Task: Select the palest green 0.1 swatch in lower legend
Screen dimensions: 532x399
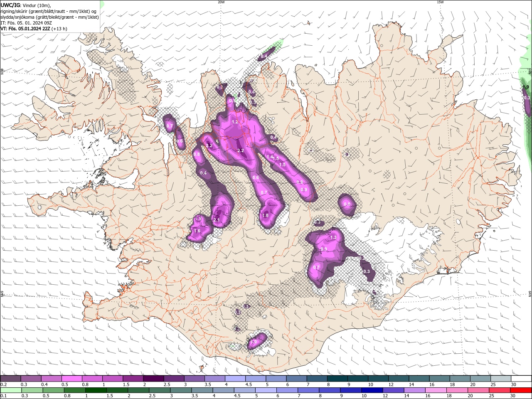Action: point(10,390)
